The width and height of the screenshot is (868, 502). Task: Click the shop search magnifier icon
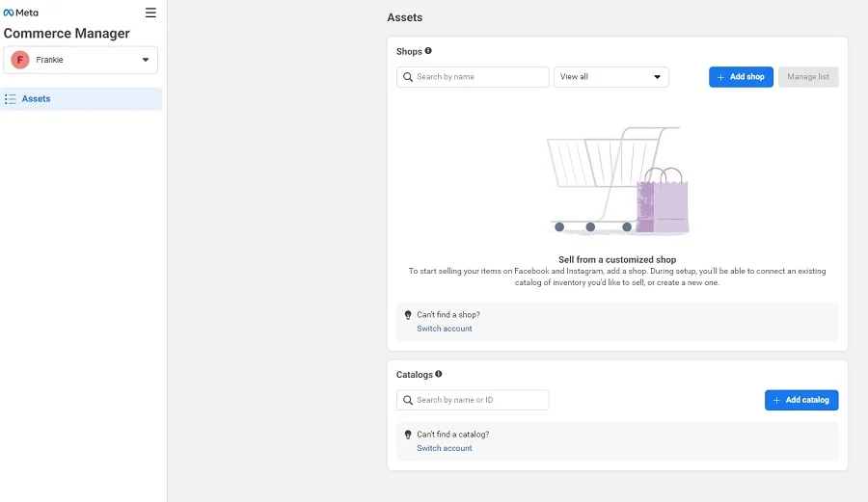pos(409,77)
